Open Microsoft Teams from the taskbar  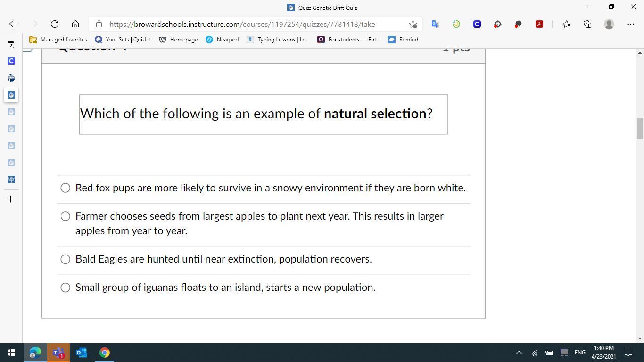pos(58,353)
